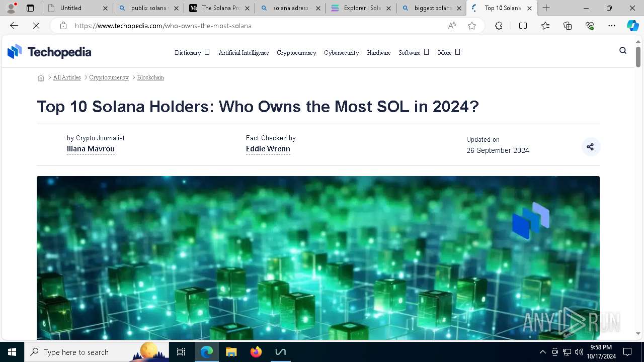Open Browser essentials heart icon
This screenshot has width=644, height=362.
pos(590,26)
